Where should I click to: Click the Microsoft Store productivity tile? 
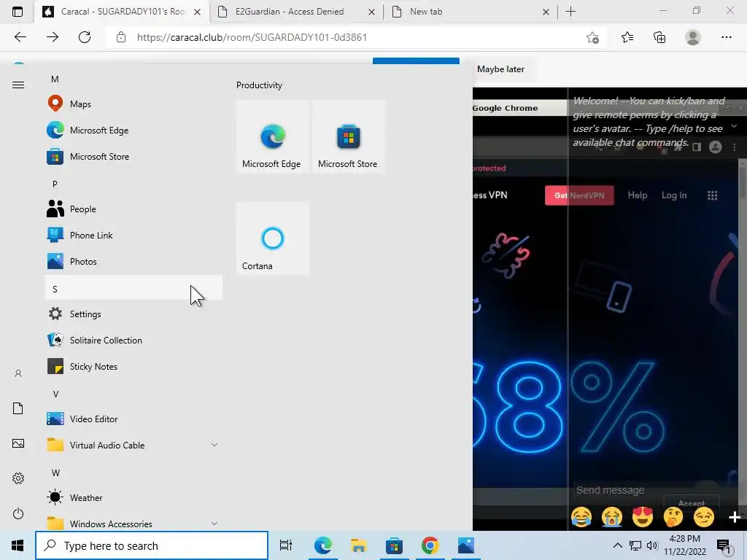pos(348,136)
